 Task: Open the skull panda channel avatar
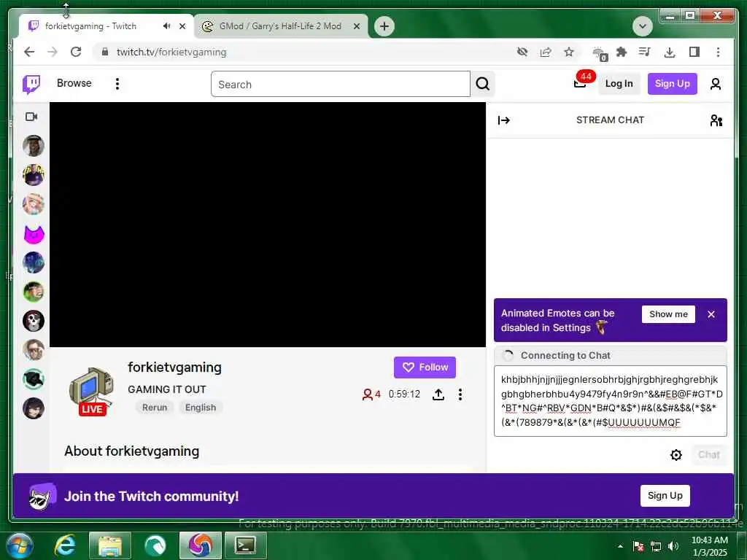coord(34,321)
